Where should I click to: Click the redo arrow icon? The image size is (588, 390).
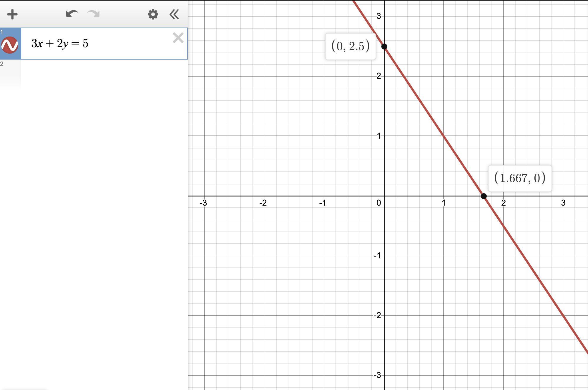coord(94,14)
